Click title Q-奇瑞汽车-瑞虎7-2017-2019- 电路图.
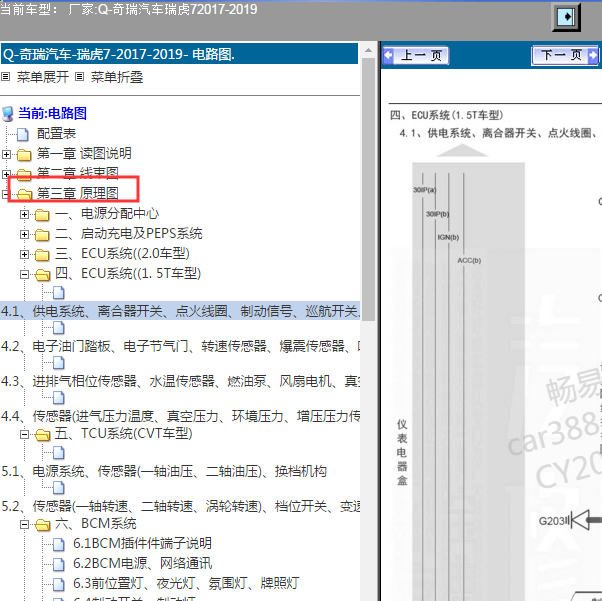602x601 pixels. pos(119,54)
